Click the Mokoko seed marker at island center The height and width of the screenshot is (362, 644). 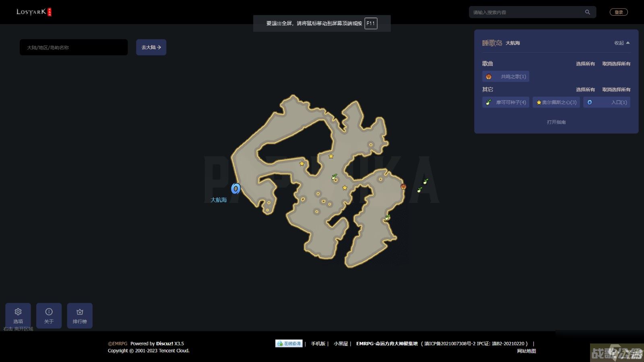coord(334,176)
